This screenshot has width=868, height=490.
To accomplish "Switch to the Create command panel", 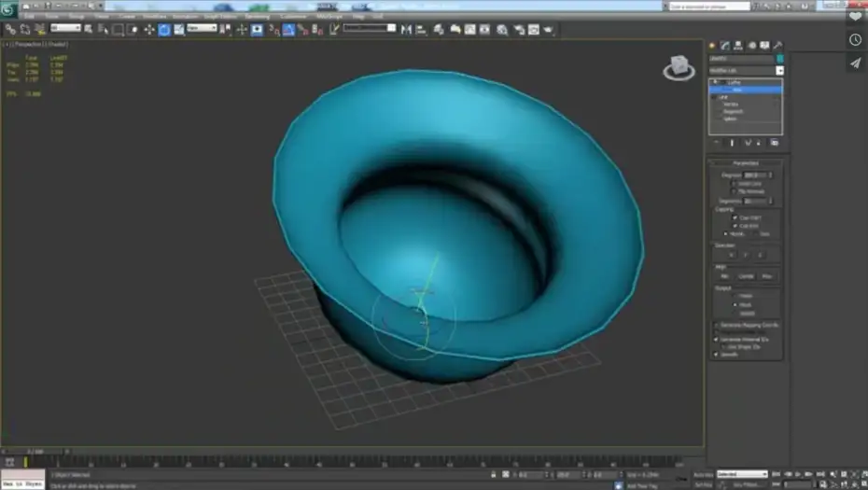I will coord(712,46).
